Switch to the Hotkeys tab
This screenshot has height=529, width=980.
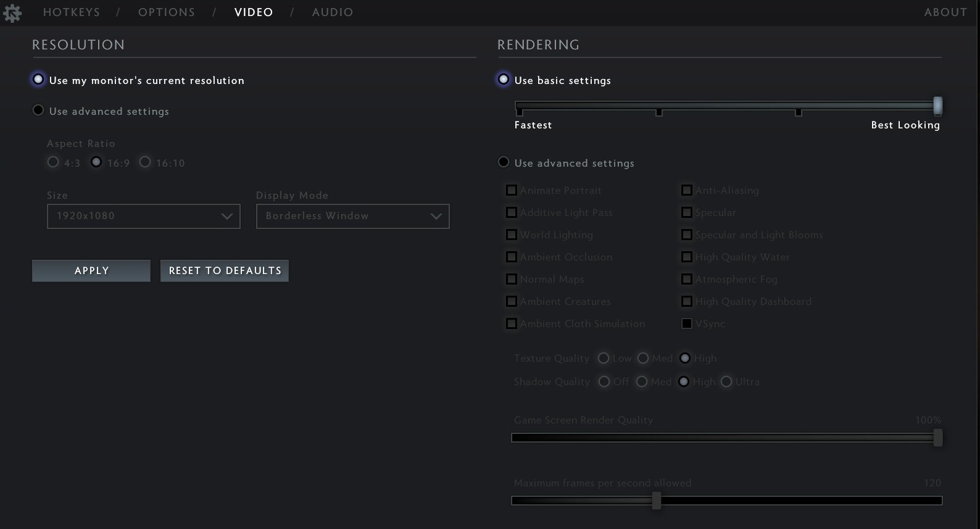[x=72, y=12]
